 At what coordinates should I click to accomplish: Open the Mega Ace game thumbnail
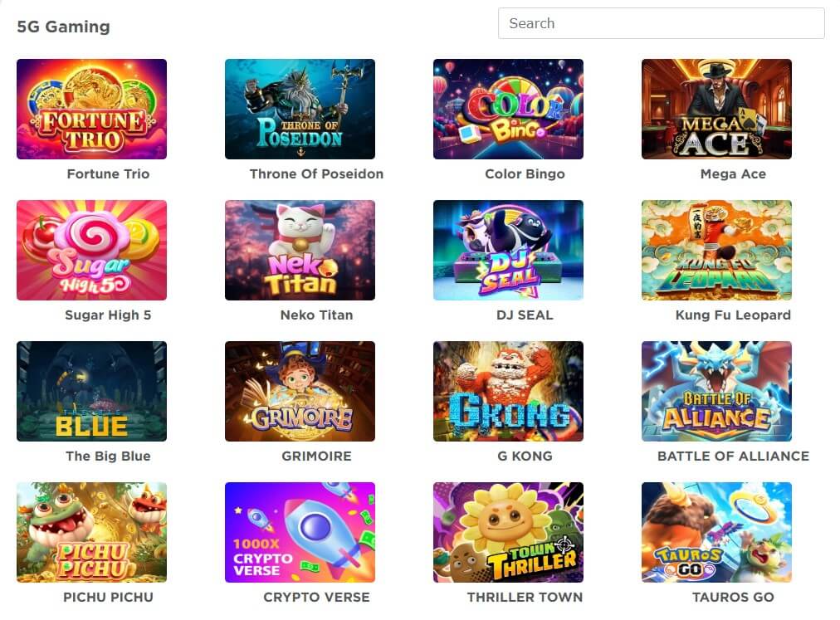tap(717, 109)
